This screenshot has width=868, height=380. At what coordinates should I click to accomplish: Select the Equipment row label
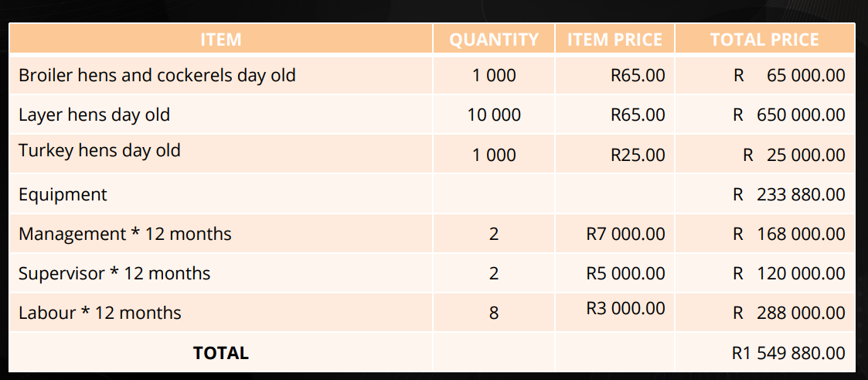point(63,194)
